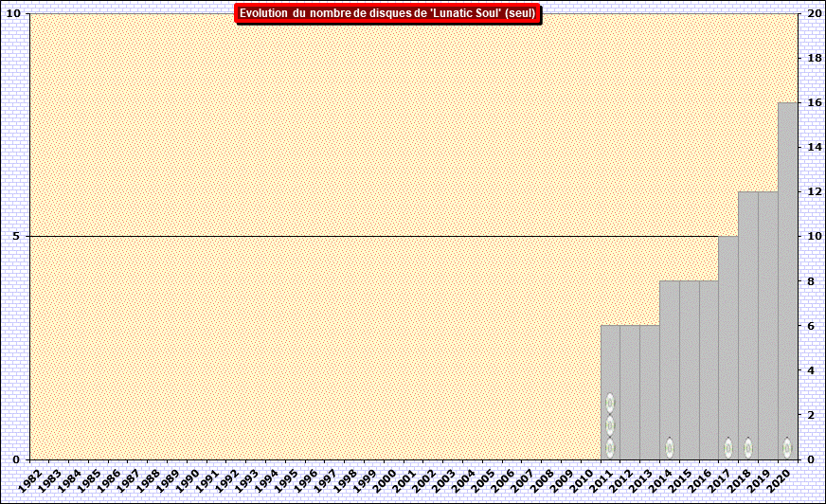
Task: Click the year label 1992
Action: 226,480
